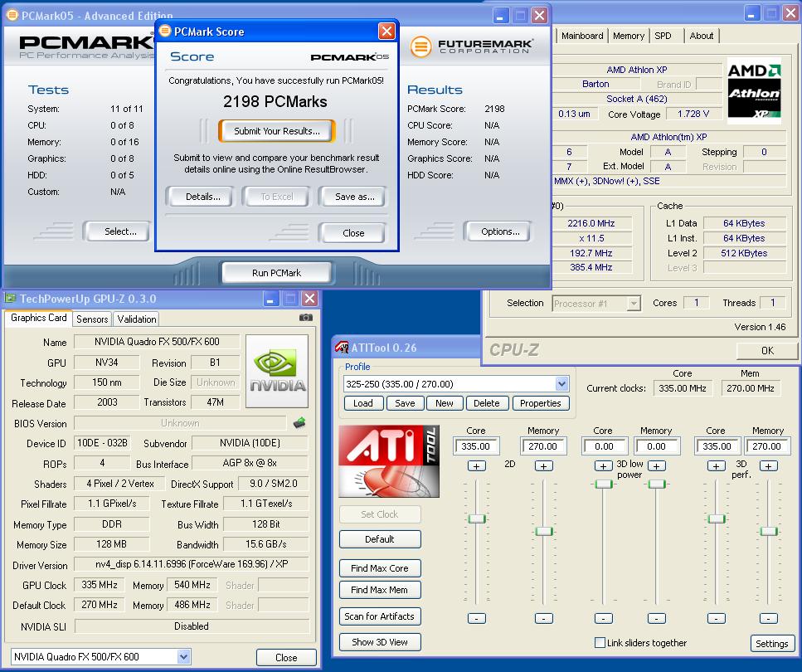Click the Run PCMark button
802x672 pixels.
(277, 273)
